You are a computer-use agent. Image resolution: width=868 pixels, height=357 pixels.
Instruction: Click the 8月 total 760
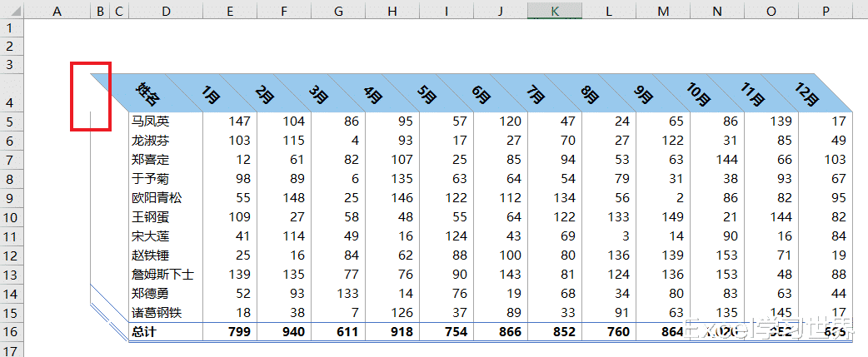610,331
